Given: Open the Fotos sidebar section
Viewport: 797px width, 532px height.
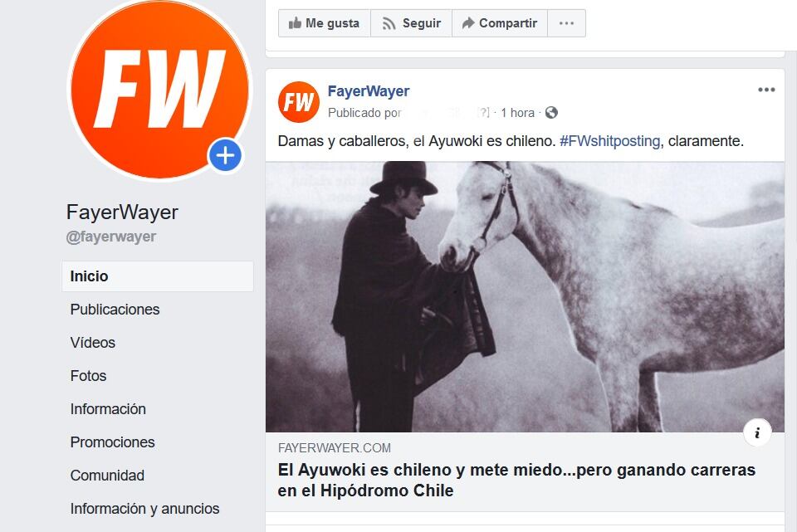Looking at the screenshot, I should [89, 376].
